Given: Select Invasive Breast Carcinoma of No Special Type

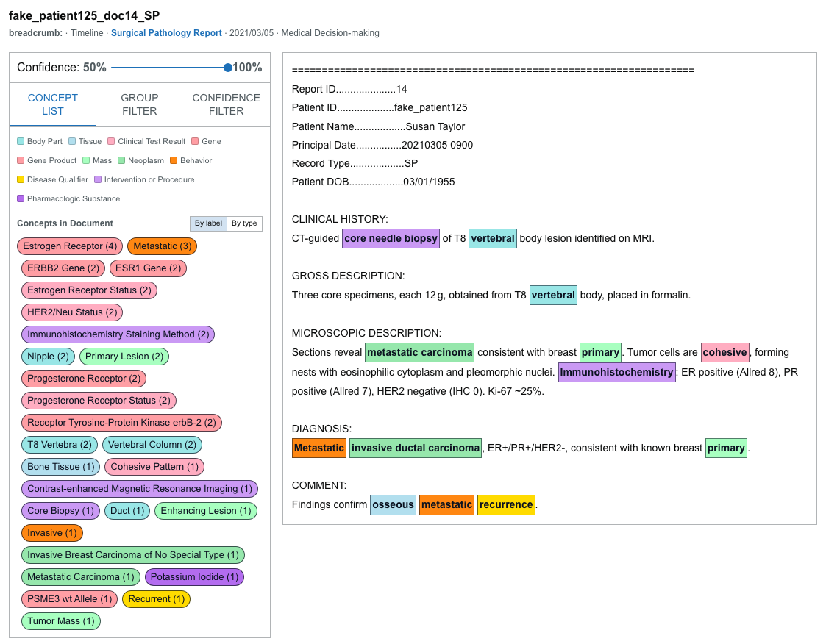Looking at the screenshot, I should pyautogui.click(x=133, y=556).
